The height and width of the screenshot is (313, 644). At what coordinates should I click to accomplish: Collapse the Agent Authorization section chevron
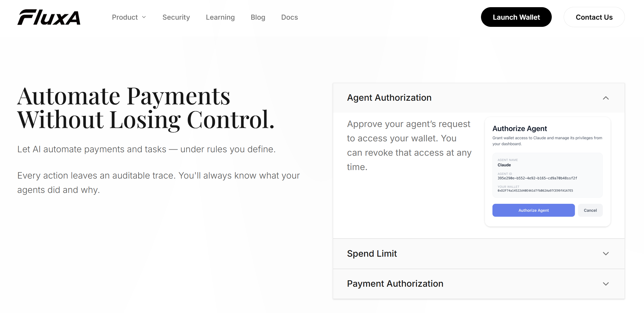(606, 98)
